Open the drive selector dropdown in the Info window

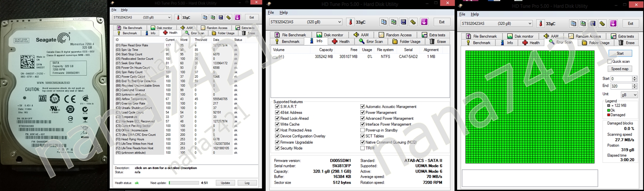click(339, 22)
